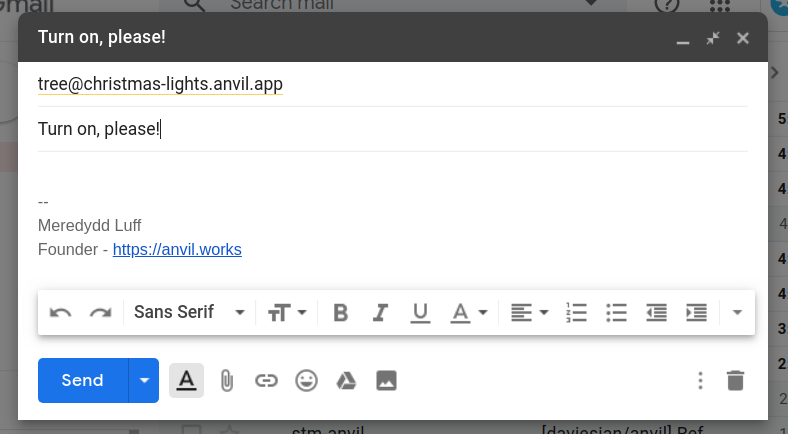Open more send options arrow

[x=144, y=380]
